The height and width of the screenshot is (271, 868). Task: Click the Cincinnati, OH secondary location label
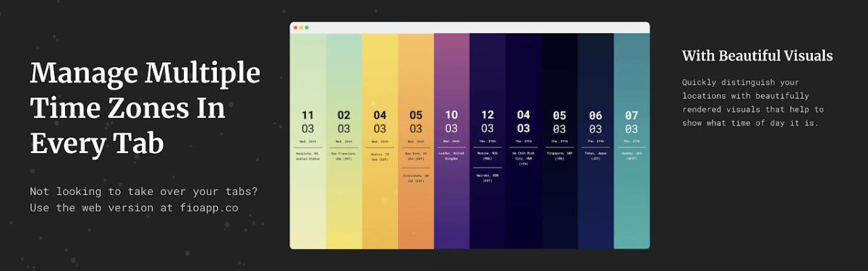416,178
